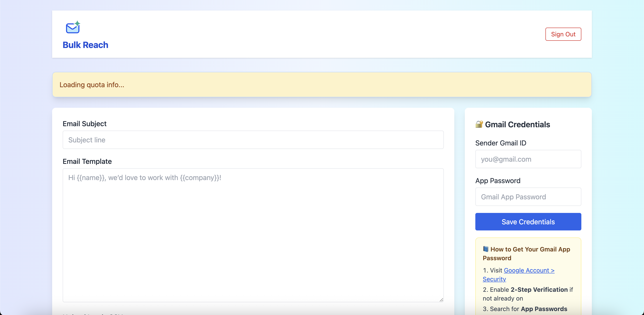Click the 'Email Subject' label
Screen dimensions: 644x315
tap(85, 124)
